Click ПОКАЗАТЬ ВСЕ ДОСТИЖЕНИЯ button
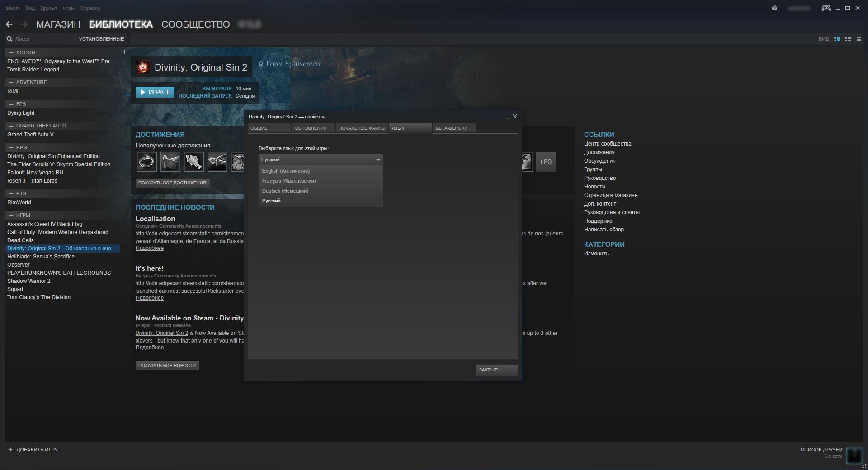This screenshot has width=868, height=470. [x=172, y=183]
